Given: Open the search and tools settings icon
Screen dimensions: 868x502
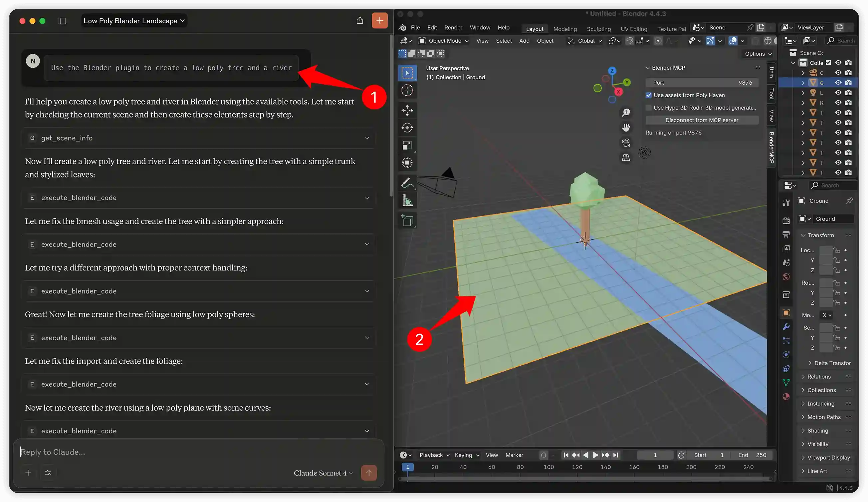Looking at the screenshot, I should coord(48,473).
